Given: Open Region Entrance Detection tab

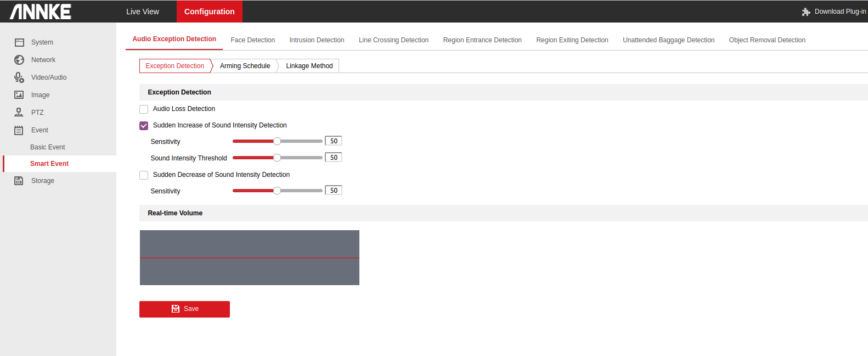Looking at the screenshot, I should coord(483,40).
